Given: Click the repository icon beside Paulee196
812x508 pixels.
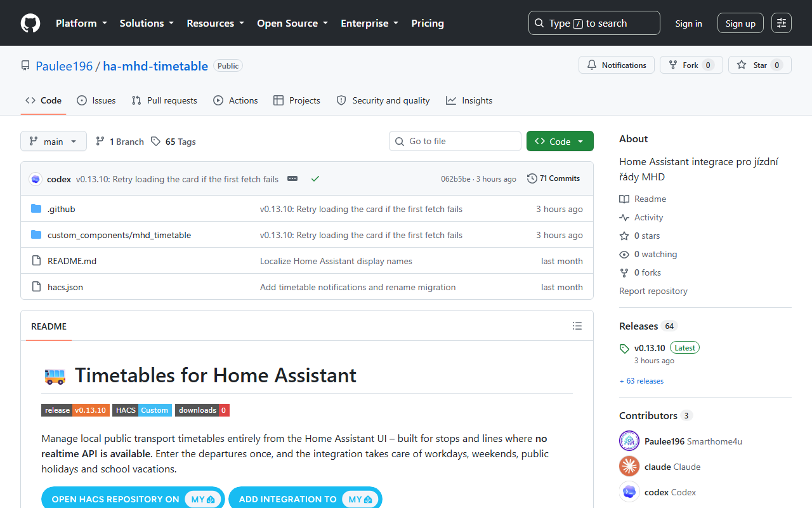Looking at the screenshot, I should [25, 65].
